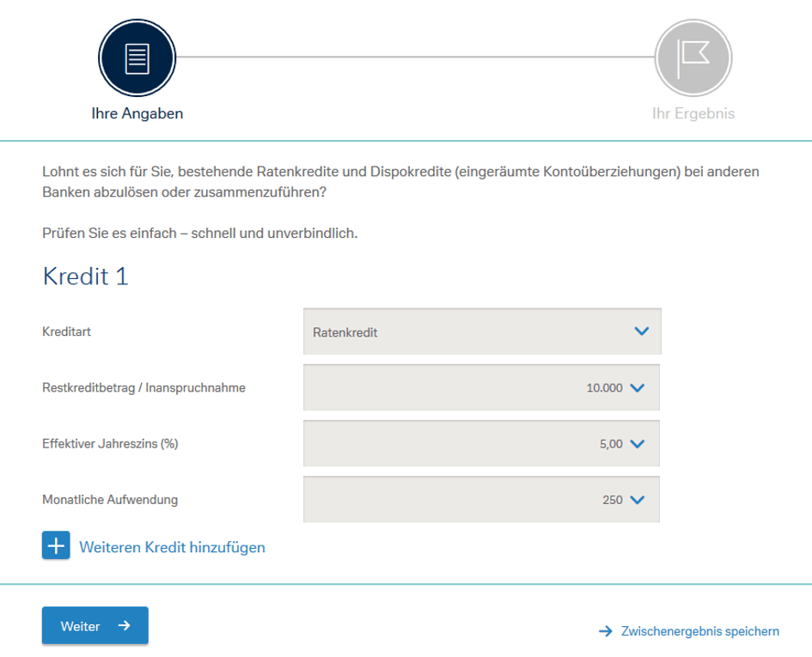Image resolution: width=812 pixels, height=657 pixels.
Task: Click the arrow icon beside Zwischenergebnis speichern
Action: coord(606,631)
